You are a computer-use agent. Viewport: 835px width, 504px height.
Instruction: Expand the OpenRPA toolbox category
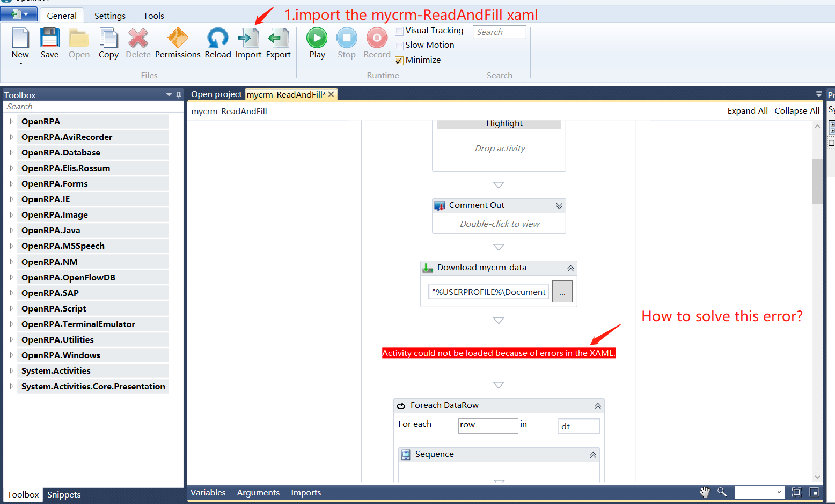[11, 122]
